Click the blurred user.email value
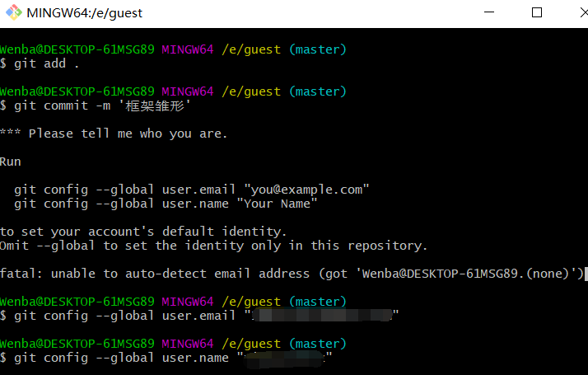588x375 pixels. pyautogui.click(x=322, y=315)
